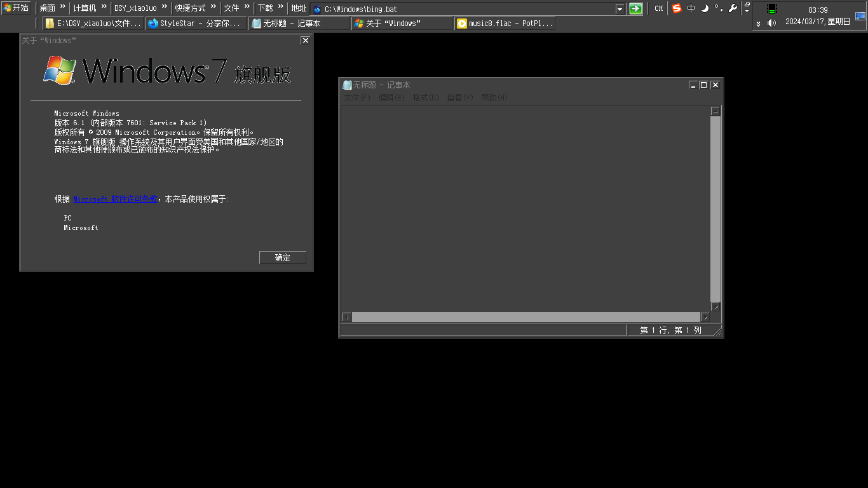
Task: Minimize the Notepad window
Action: (693, 85)
